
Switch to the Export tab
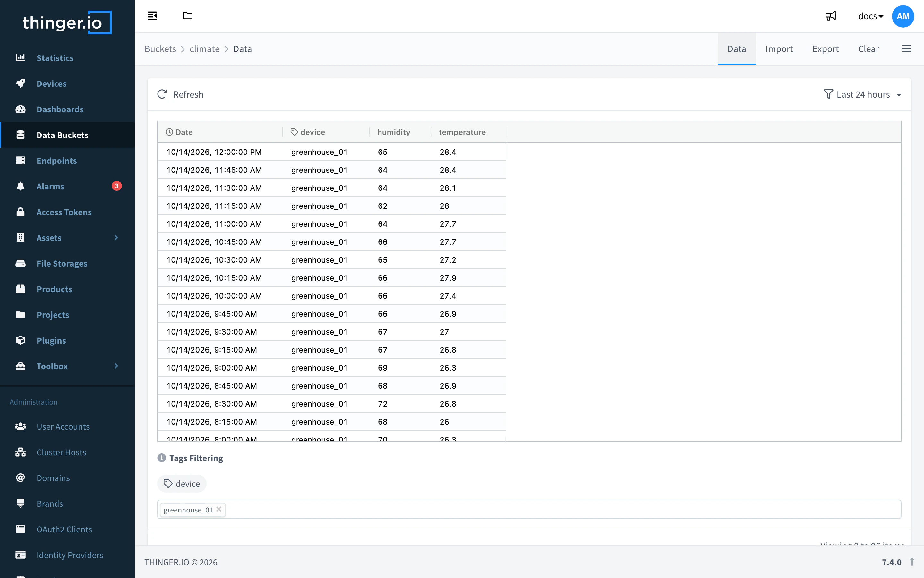click(825, 49)
